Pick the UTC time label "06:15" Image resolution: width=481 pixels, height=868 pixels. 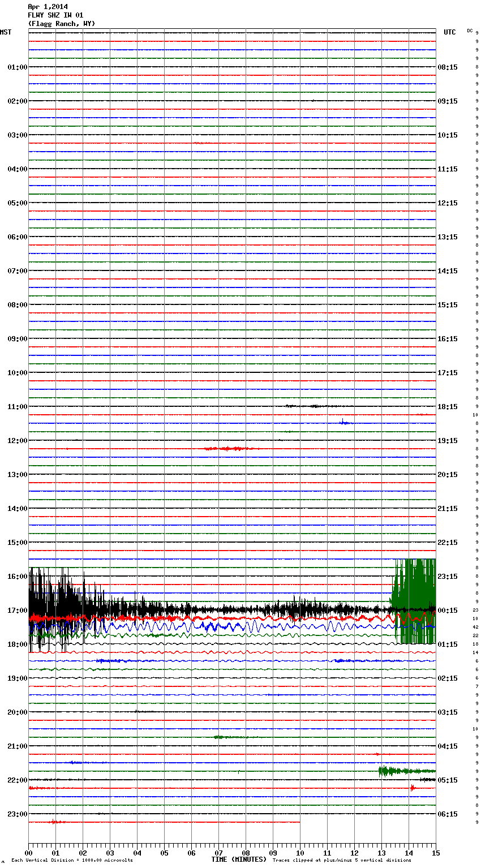pyautogui.click(x=448, y=814)
